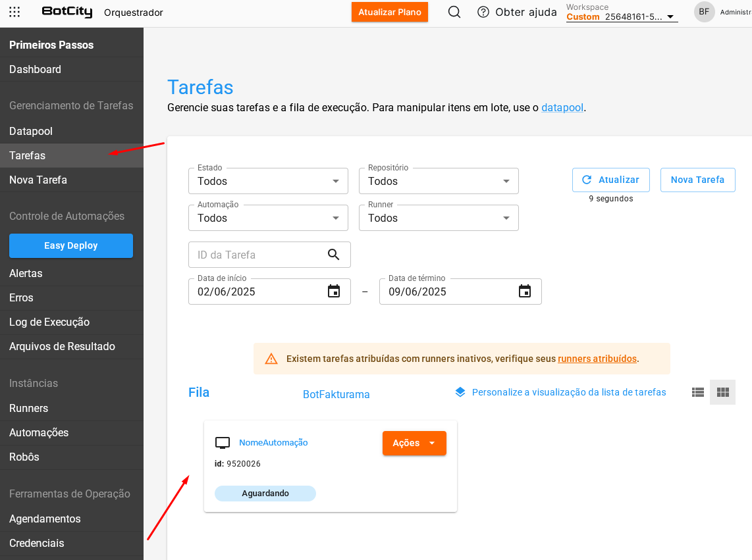Switch to list view layout icon

point(698,392)
